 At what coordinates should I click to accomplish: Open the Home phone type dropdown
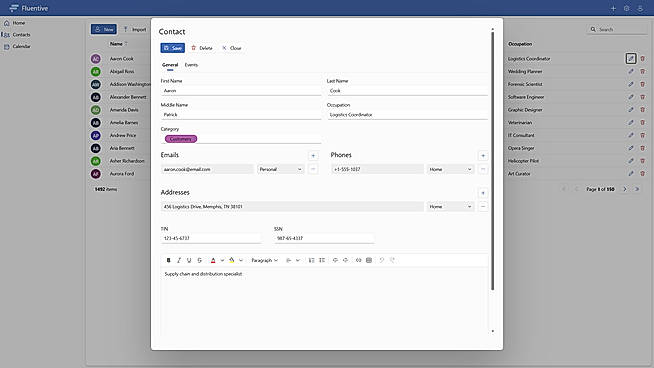click(450, 169)
